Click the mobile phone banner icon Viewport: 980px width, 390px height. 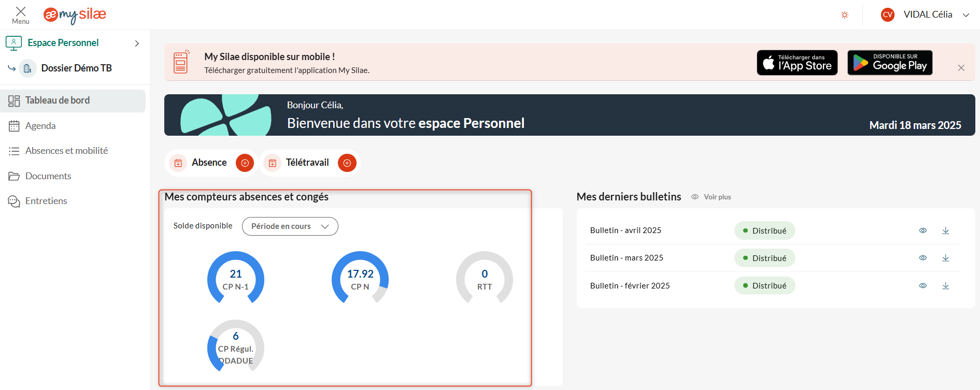click(181, 62)
